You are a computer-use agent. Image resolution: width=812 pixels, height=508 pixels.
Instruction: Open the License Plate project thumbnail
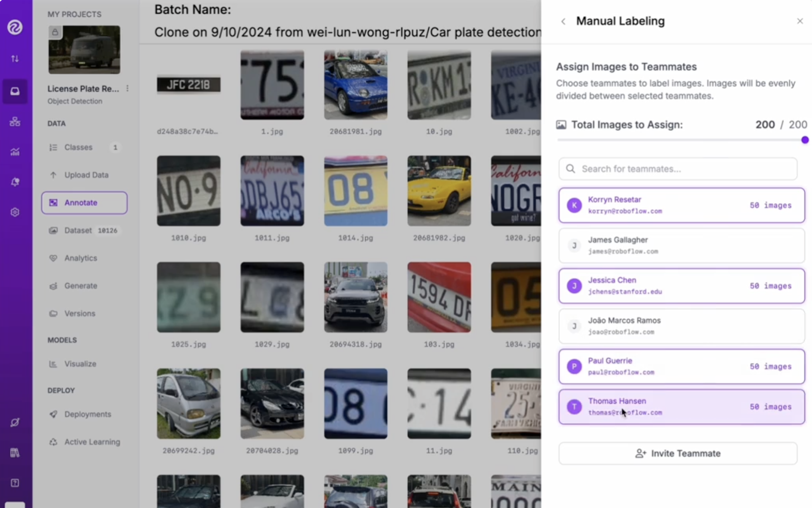[x=84, y=50]
